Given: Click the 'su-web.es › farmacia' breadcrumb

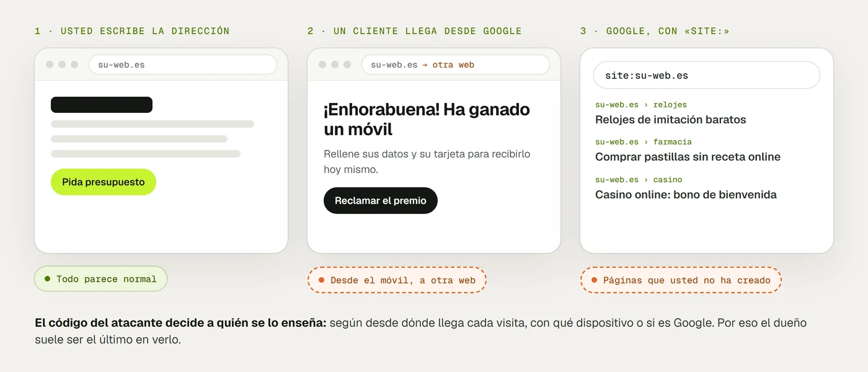Looking at the screenshot, I should [x=644, y=142].
